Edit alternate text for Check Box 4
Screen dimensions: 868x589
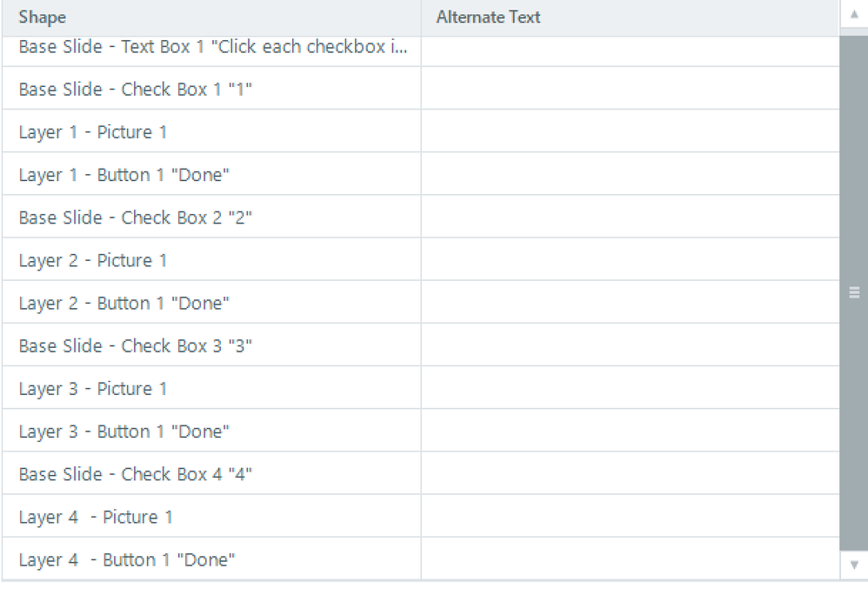(x=630, y=474)
